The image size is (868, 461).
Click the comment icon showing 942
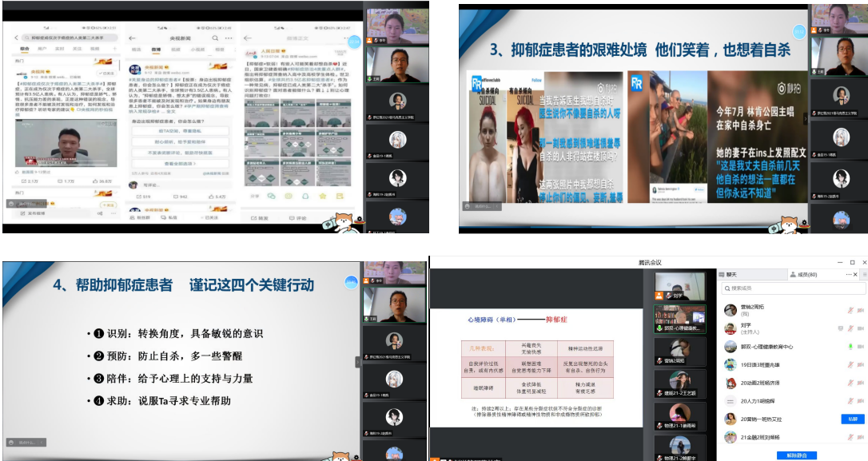click(x=177, y=196)
